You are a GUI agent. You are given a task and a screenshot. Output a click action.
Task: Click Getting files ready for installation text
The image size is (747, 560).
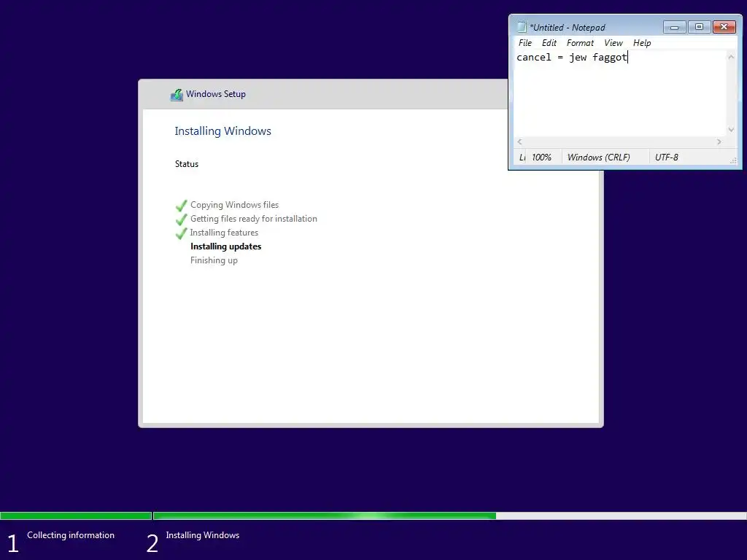(253, 219)
